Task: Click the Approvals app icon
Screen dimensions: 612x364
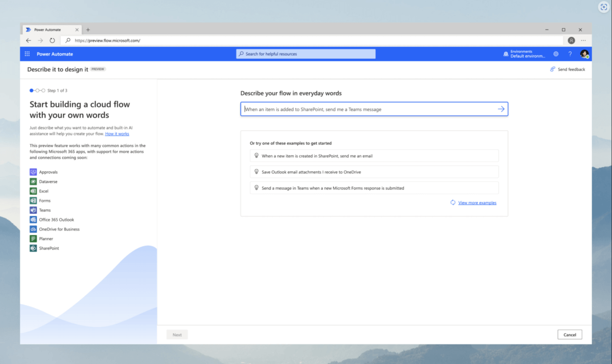Action: click(33, 172)
